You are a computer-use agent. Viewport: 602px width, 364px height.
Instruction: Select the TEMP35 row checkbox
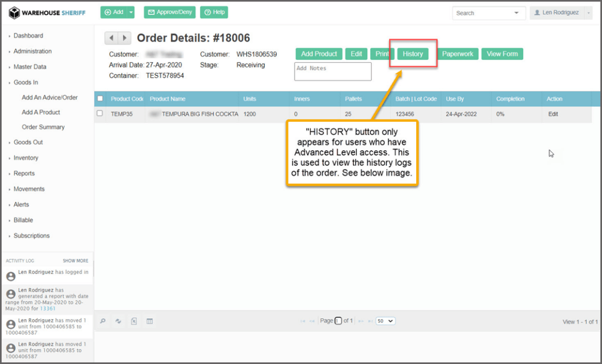100,113
